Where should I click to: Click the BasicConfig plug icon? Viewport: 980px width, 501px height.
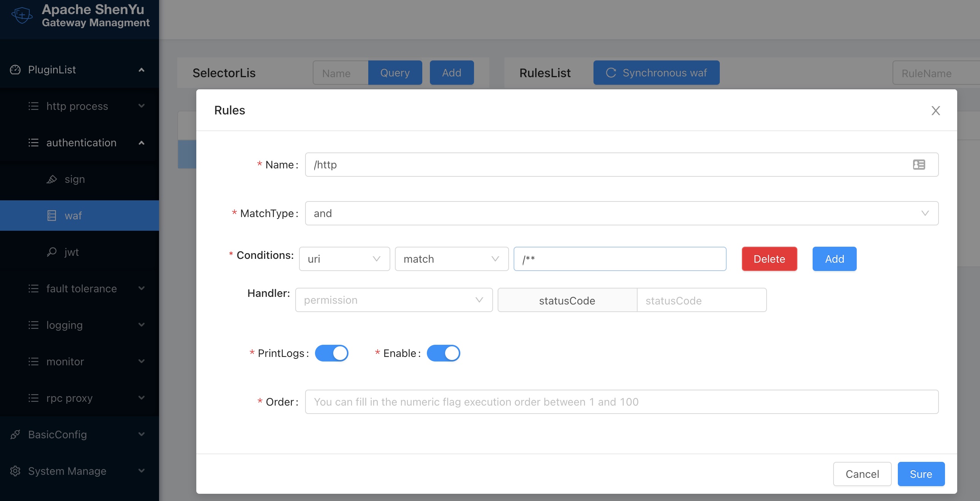(15, 434)
